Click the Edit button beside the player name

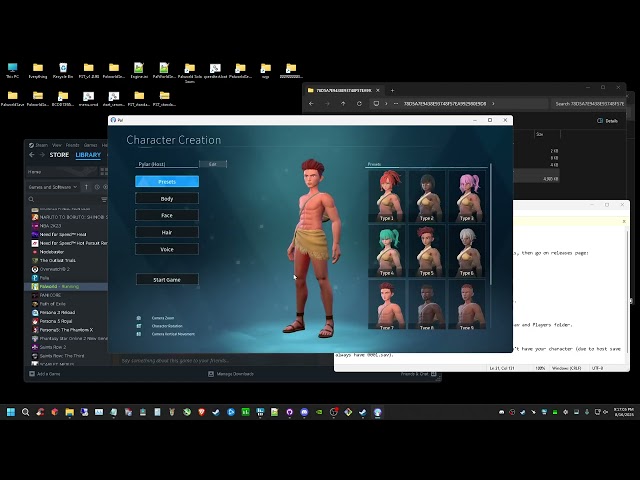click(x=212, y=164)
